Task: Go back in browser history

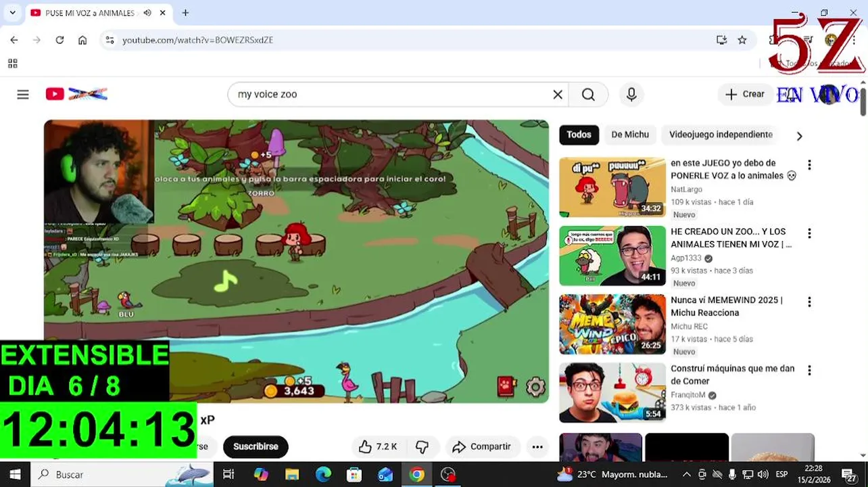Action: tap(14, 40)
